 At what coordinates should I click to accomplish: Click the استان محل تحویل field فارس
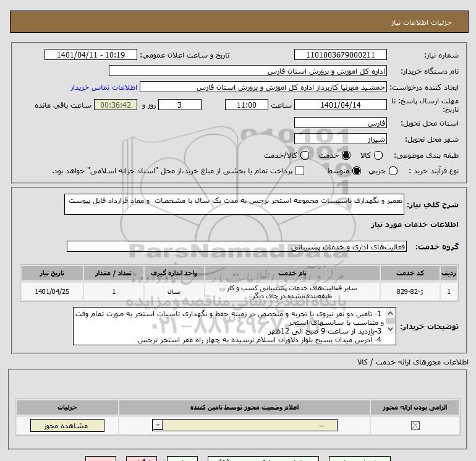coord(340,123)
